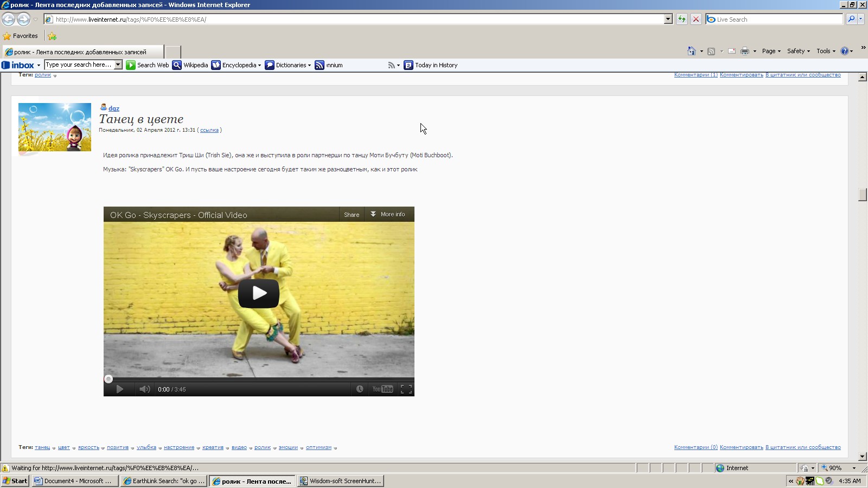Go back with the browser Back arrow
Viewport: 868px width, 488px height.
point(8,19)
